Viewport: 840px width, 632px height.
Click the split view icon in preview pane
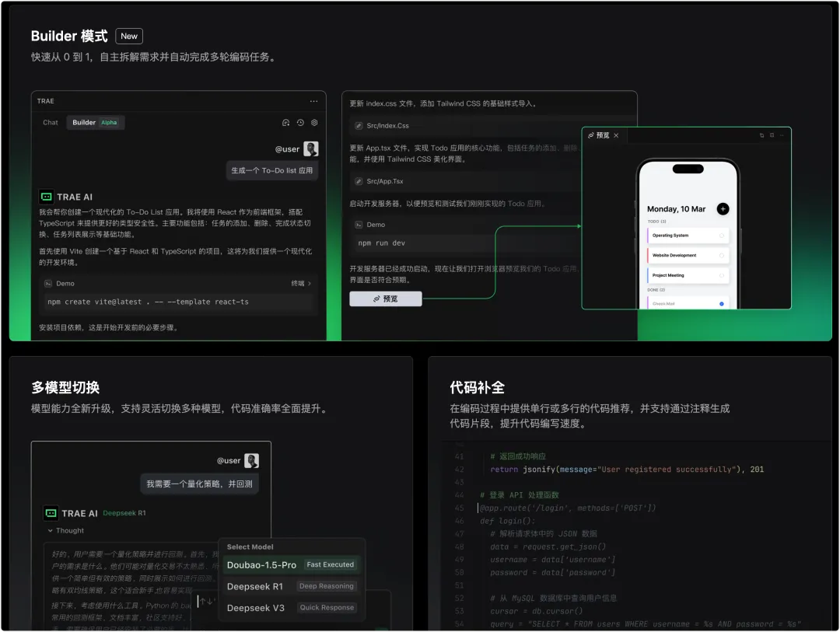point(772,135)
